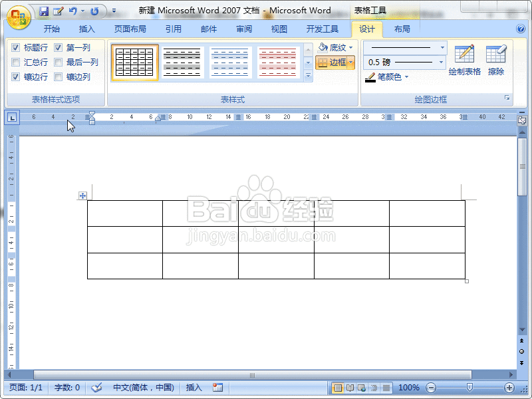Switch to draft view

[x=386, y=388]
